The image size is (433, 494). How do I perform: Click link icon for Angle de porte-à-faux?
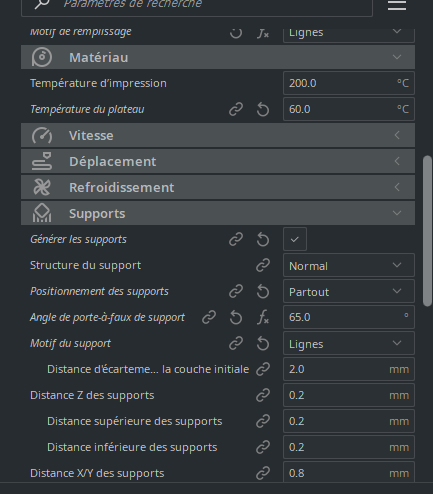pyautogui.click(x=209, y=317)
